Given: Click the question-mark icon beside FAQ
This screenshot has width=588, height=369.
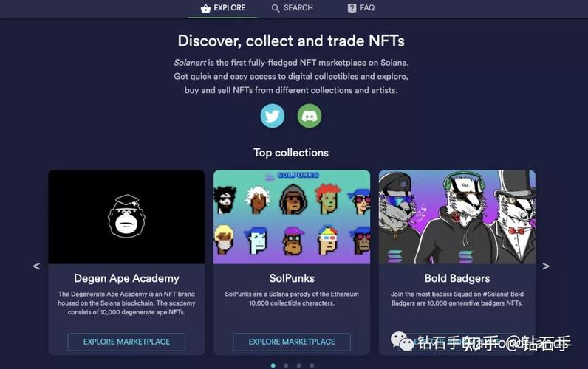Looking at the screenshot, I should (352, 8).
